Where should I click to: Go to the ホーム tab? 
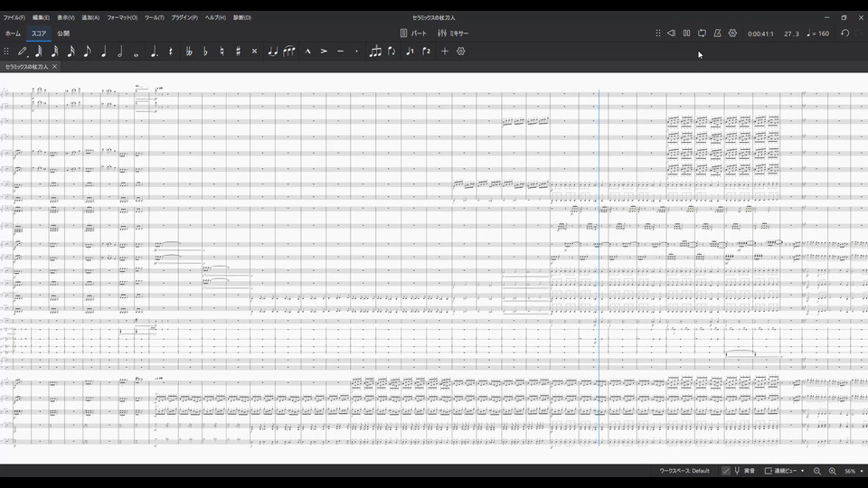13,33
